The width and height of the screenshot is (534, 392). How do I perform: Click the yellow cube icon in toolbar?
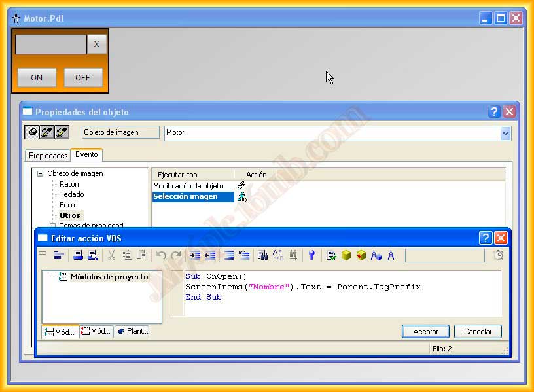[346, 255]
